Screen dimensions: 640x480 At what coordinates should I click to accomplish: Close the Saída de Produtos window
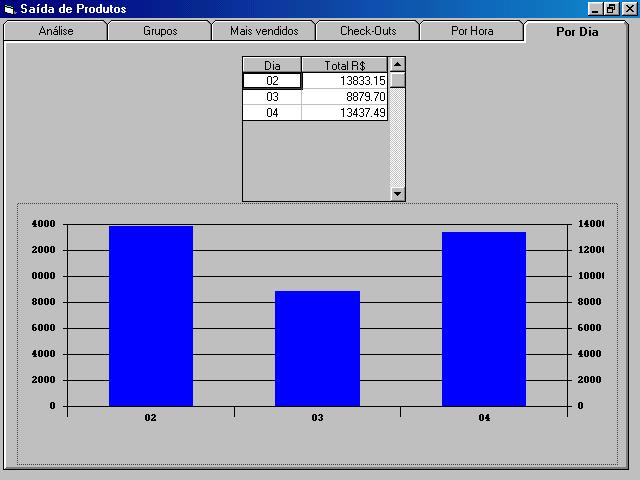[628, 9]
